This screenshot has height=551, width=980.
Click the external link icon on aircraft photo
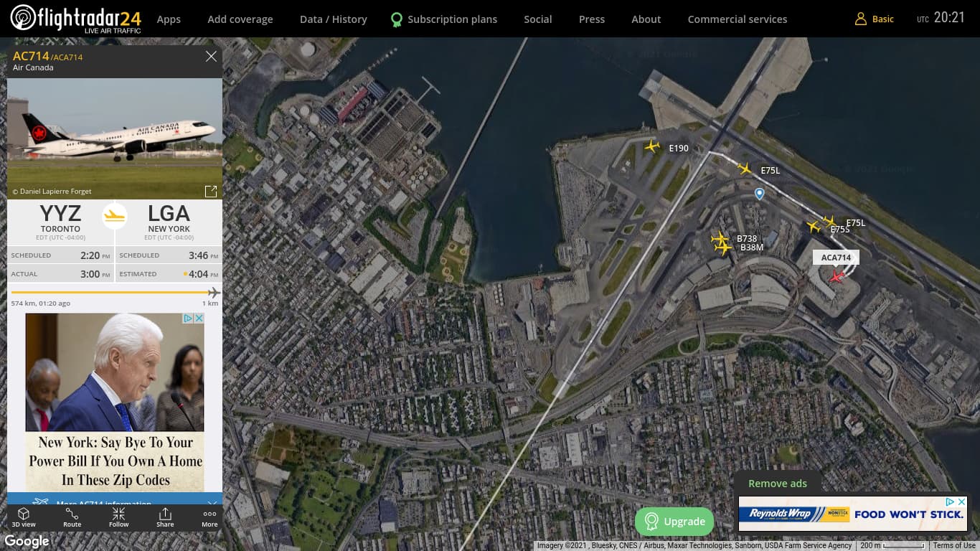pyautogui.click(x=211, y=191)
